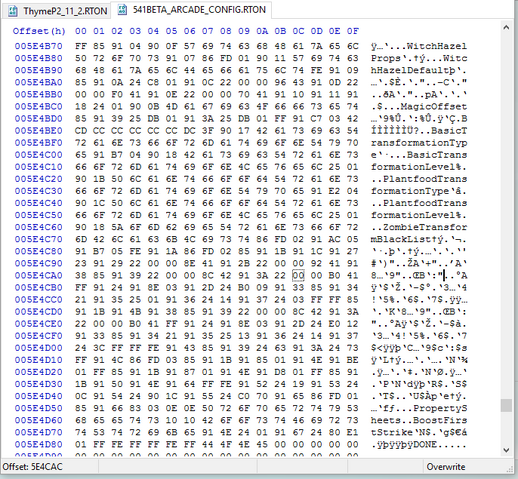Select the row offset 005E4B70
The height and width of the screenshot is (479, 518).
(38, 46)
